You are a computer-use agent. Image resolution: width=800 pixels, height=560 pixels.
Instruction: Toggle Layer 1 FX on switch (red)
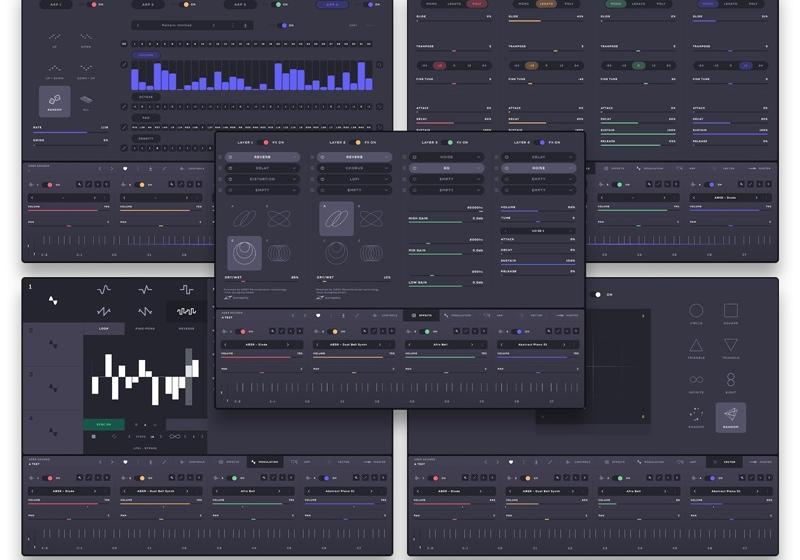265,142
